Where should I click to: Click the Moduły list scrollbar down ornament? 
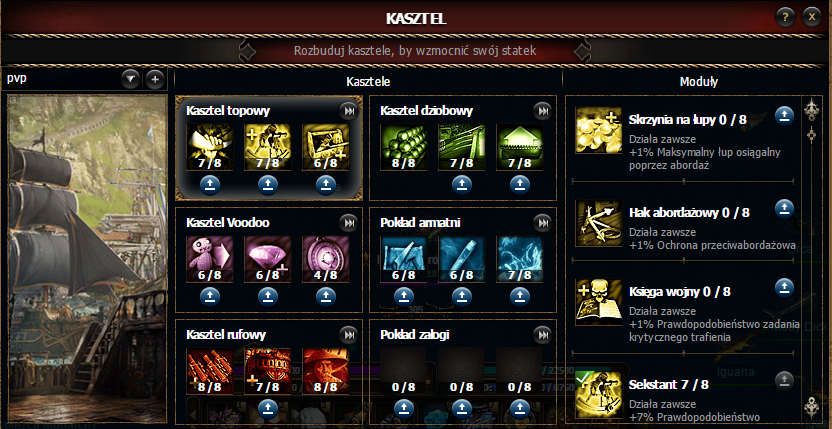[810, 408]
